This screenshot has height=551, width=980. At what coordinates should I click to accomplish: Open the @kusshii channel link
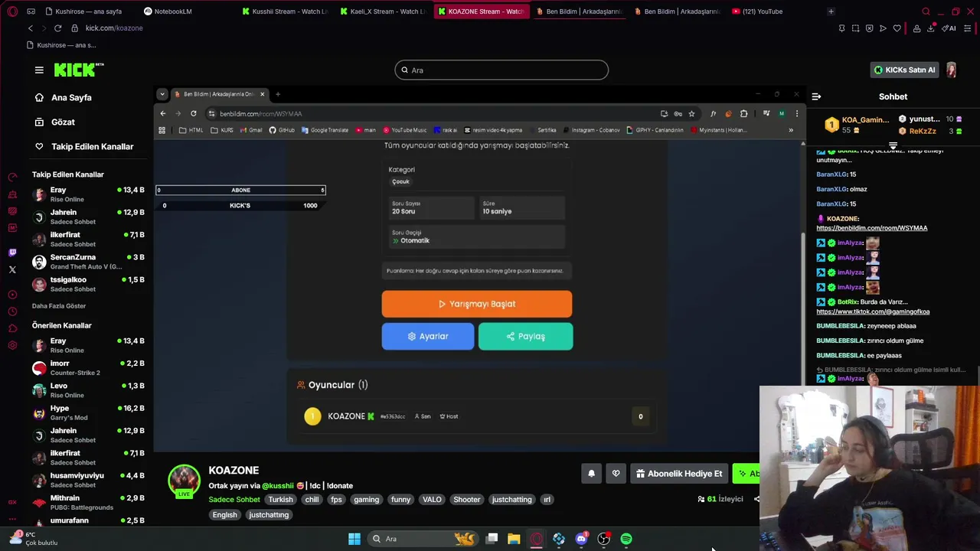pyautogui.click(x=278, y=485)
